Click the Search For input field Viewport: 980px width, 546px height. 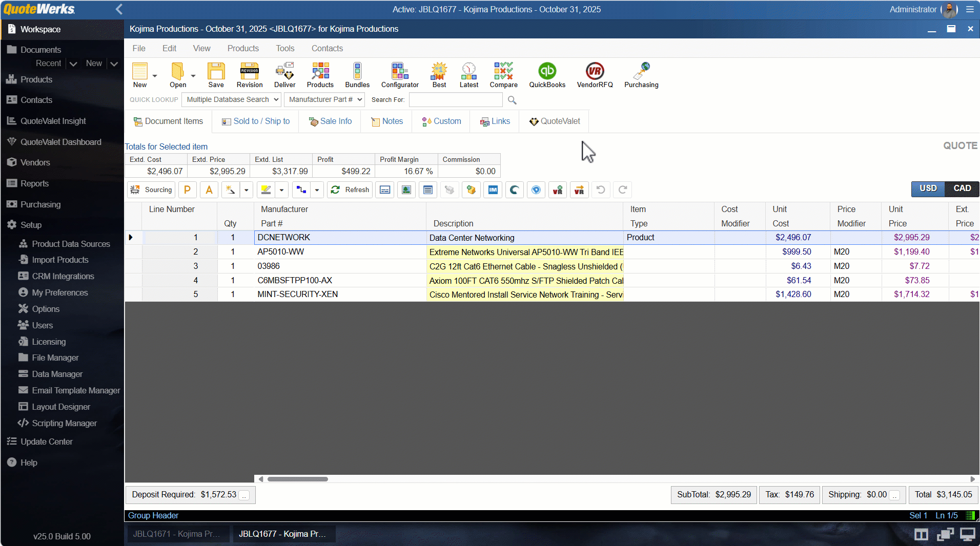(x=456, y=100)
